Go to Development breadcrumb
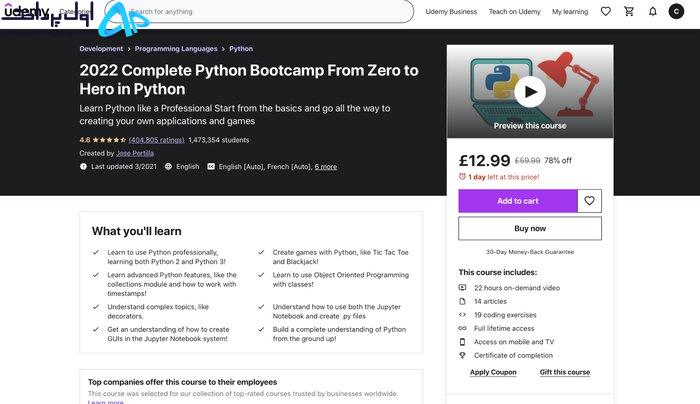700x404 pixels. pyautogui.click(x=101, y=49)
